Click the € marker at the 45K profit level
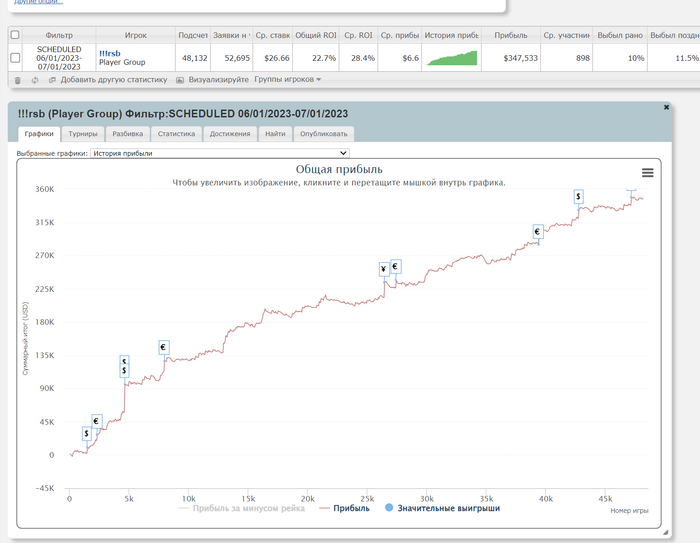The height and width of the screenshot is (543, 700). tap(96, 421)
